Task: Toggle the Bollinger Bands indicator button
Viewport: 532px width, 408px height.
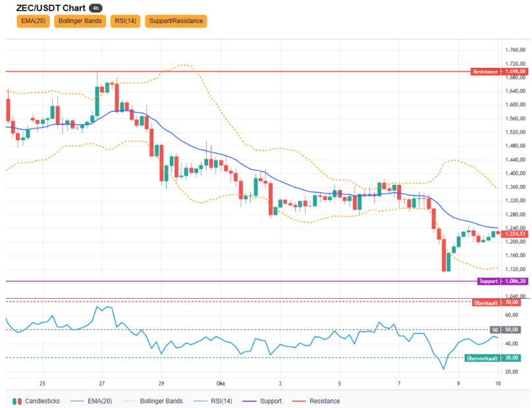Action: 80,21
